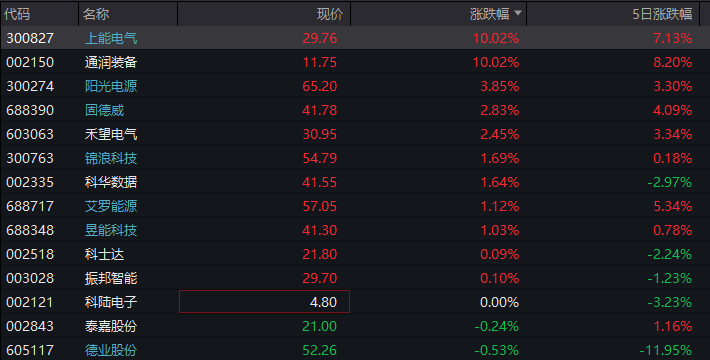Image resolution: width=710 pixels, height=360 pixels.
Task: Select stock code 002335 科华数据
Action: pos(30,182)
